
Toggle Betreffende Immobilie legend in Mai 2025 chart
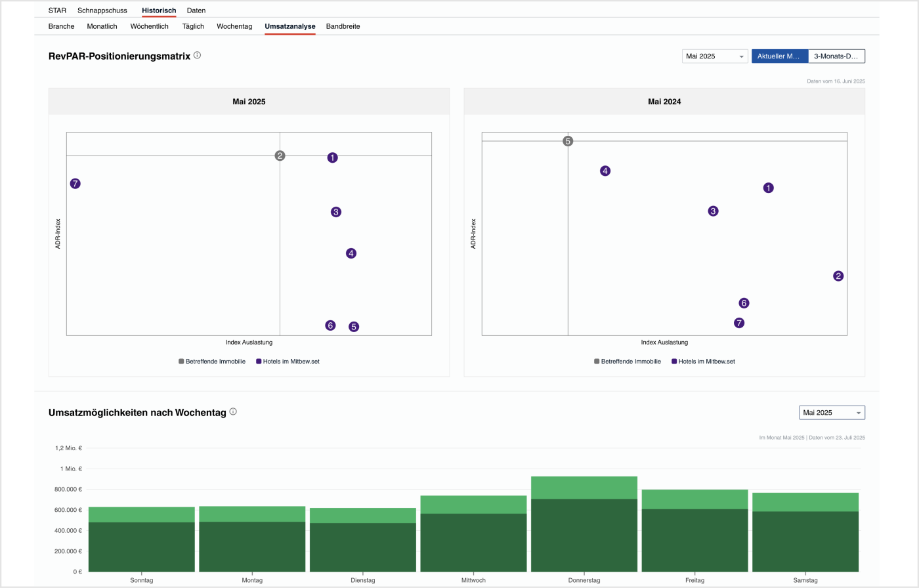pyautogui.click(x=212, y=362)
